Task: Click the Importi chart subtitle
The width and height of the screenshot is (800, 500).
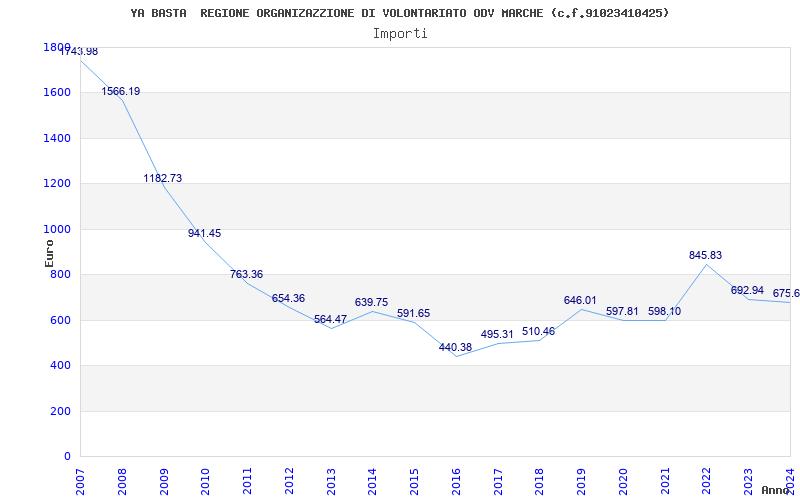Action: [400, 34]
